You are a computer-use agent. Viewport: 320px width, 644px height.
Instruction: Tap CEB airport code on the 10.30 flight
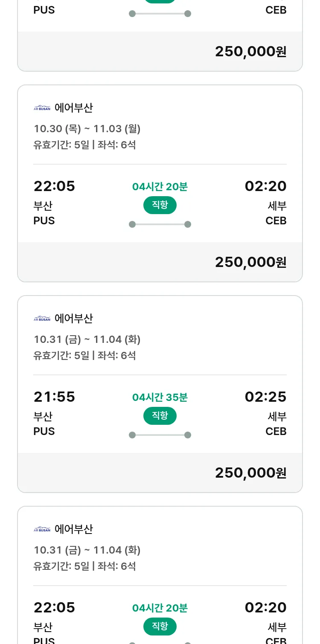click(276, 220)
